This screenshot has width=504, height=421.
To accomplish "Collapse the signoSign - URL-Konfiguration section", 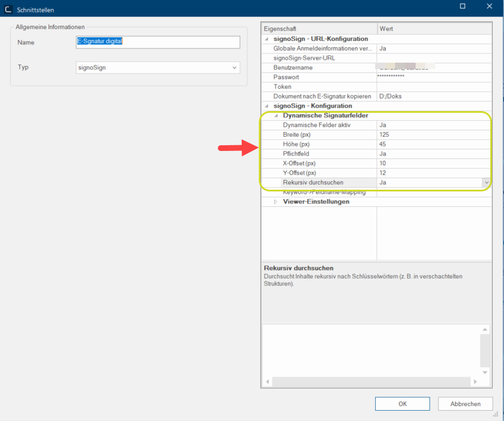I will [x=267, y=39].
